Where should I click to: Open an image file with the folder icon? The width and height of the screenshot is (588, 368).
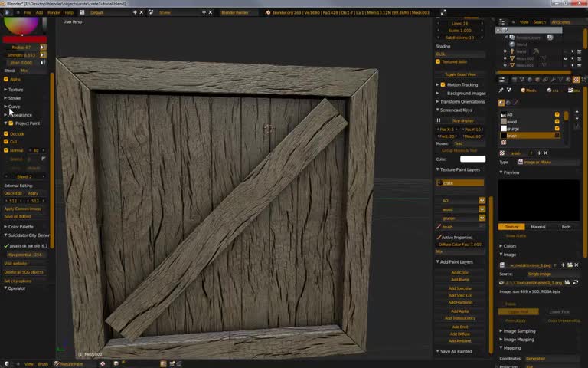tap(570, 264)
